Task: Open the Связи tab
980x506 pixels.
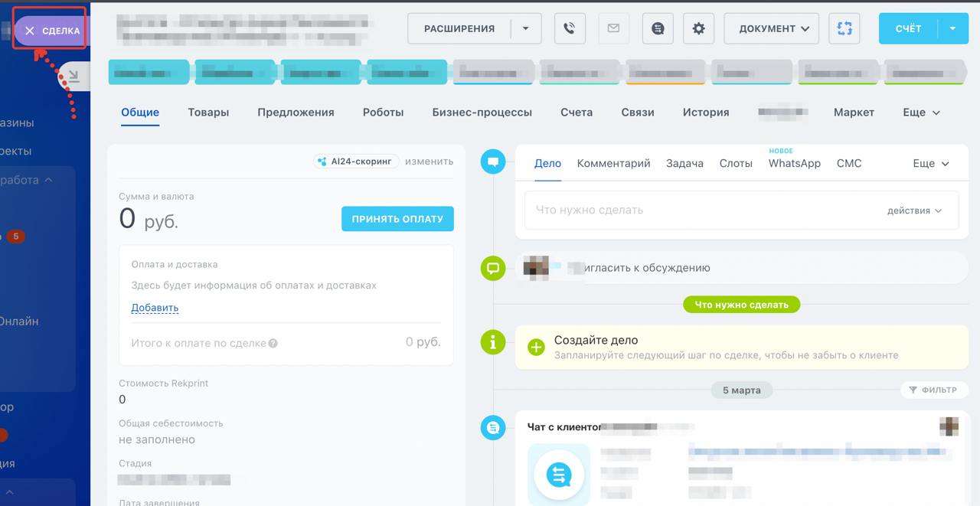Action: tap(638, 112)
